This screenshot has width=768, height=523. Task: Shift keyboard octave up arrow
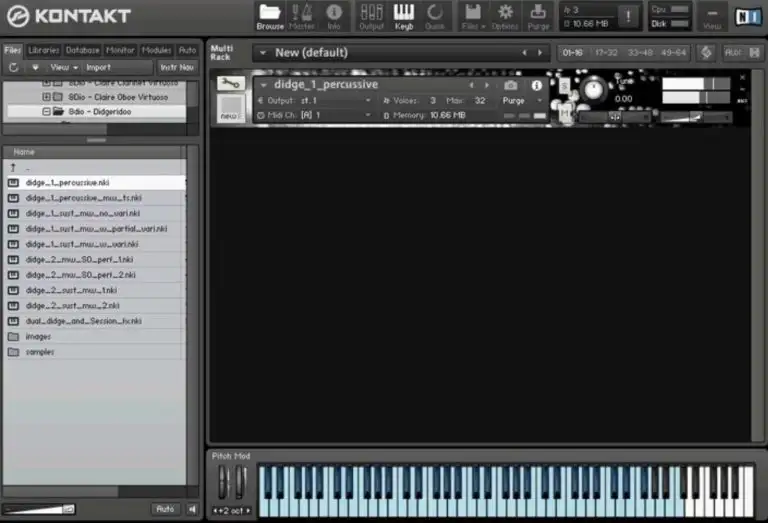248,510
